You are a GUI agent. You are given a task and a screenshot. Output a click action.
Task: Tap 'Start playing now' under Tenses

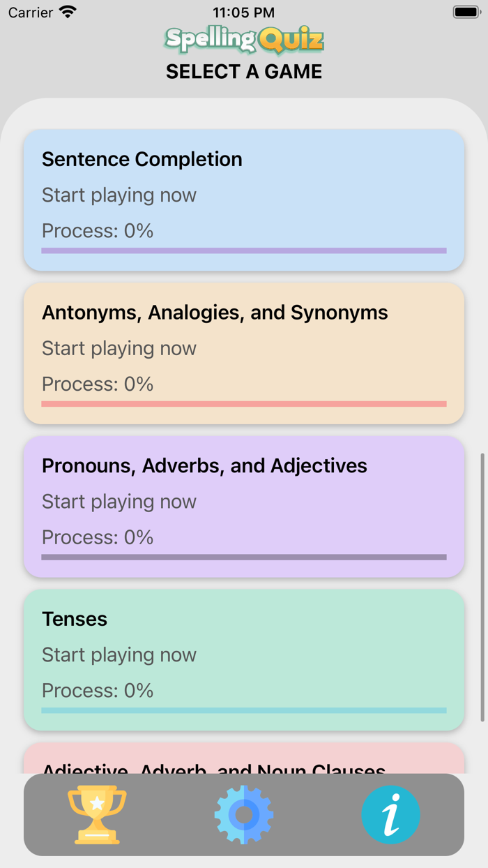pos(119,655)
